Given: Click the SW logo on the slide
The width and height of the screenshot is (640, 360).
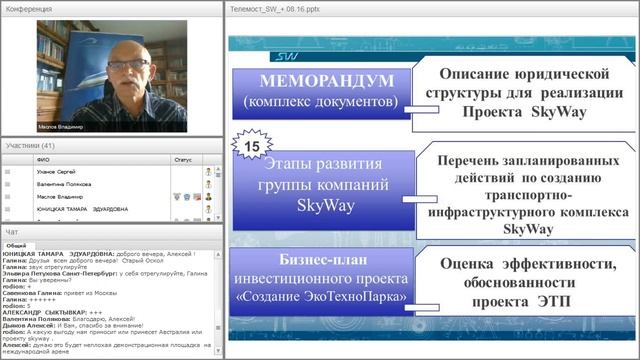Looking at the screenshot, I should [287, 56].
